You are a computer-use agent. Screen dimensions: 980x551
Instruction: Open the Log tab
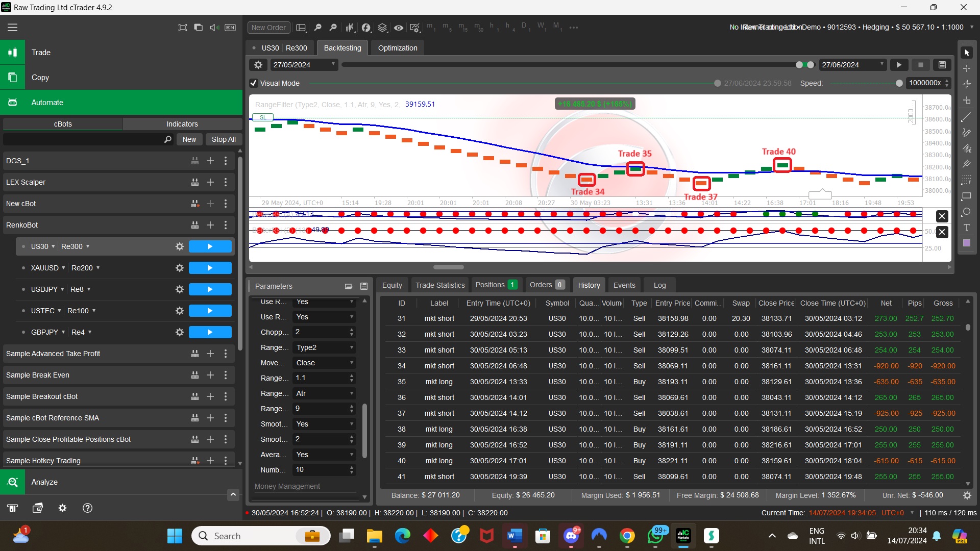tap(659, 285)
